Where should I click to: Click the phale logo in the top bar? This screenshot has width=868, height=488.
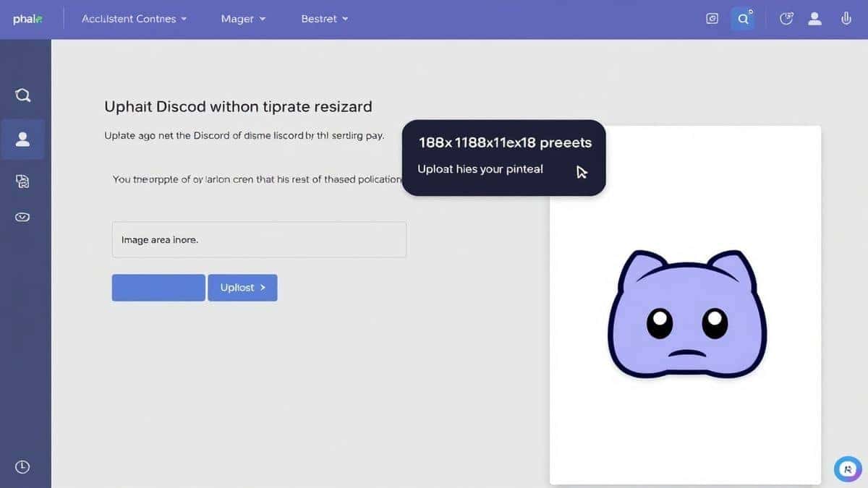point(27,20)
